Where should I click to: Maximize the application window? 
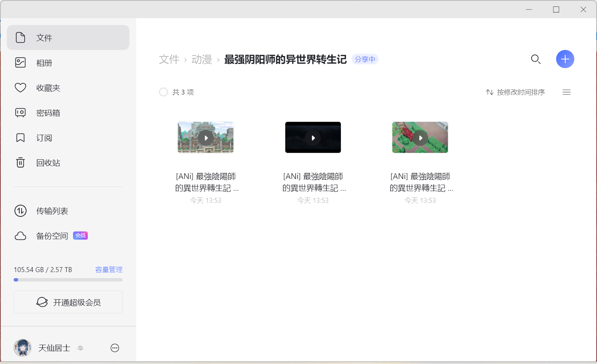(x=556, y=9)
